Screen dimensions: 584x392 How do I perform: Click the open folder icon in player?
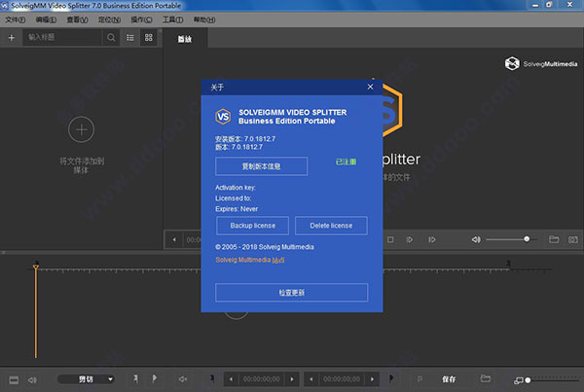point(554,239)
